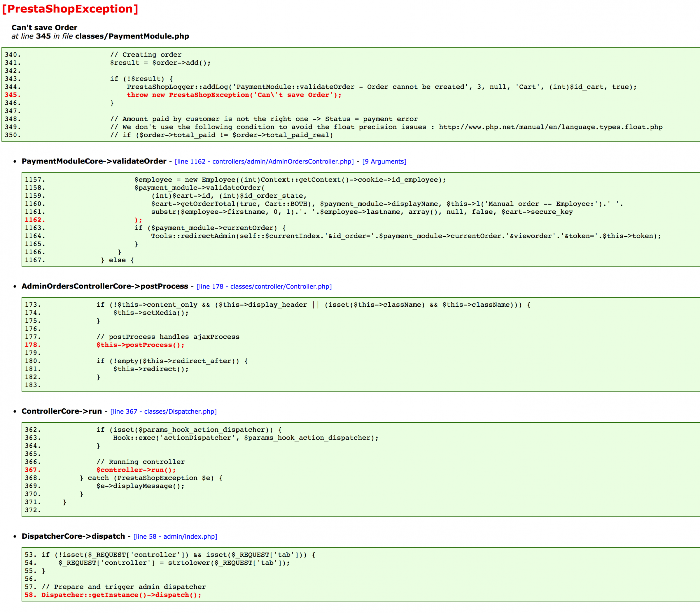
Task: Expand the 9 Arguments link
Action: [384, 161]
